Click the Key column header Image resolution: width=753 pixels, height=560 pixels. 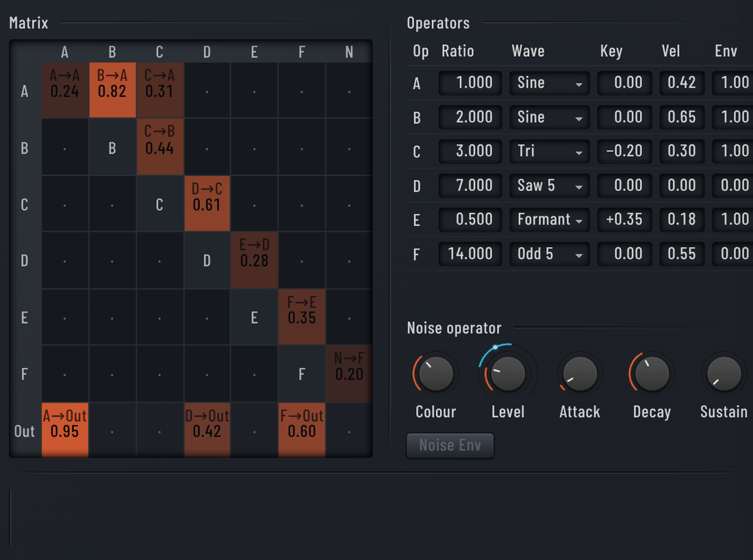pos(611,52)
